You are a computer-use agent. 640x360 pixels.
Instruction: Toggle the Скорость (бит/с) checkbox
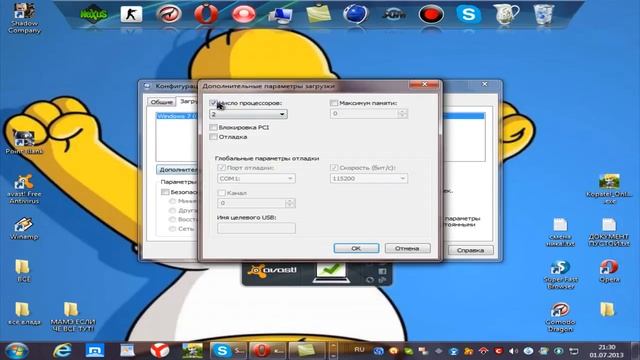(333, 168)
